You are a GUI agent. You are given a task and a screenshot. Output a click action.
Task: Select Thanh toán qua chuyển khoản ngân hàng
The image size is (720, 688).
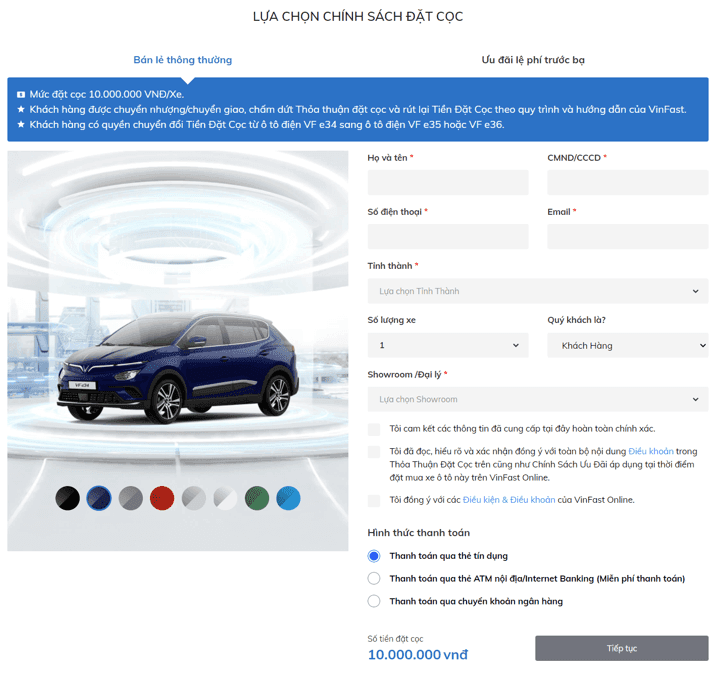pos(374,601)
